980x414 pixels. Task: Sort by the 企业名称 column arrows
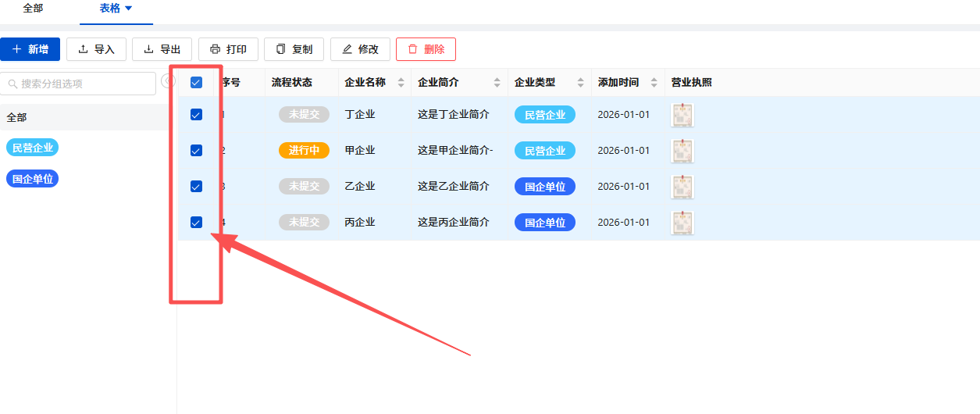click(401, 83)
